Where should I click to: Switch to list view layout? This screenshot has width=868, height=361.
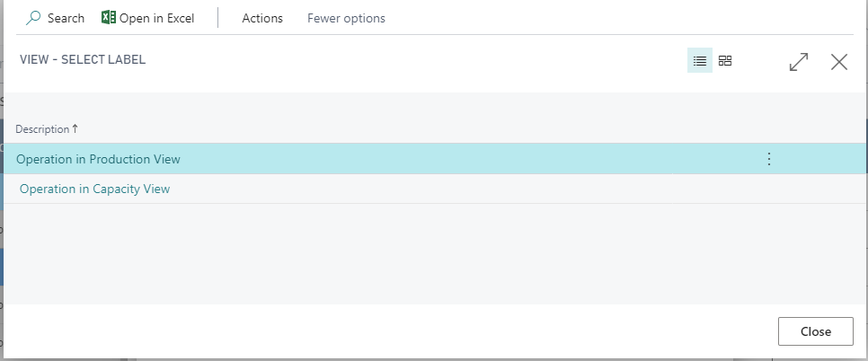700,61
